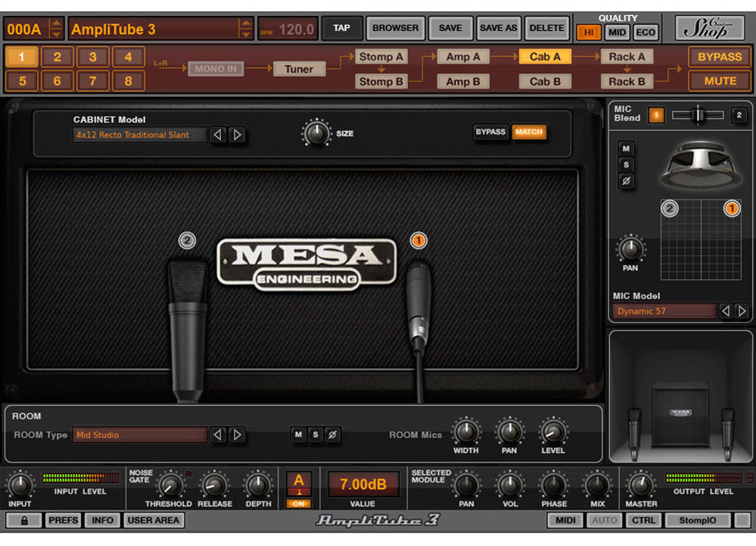Invert mic phase with the Ø button
The height and width of the screenshot is (546, 756).
[x=626, y=181]
